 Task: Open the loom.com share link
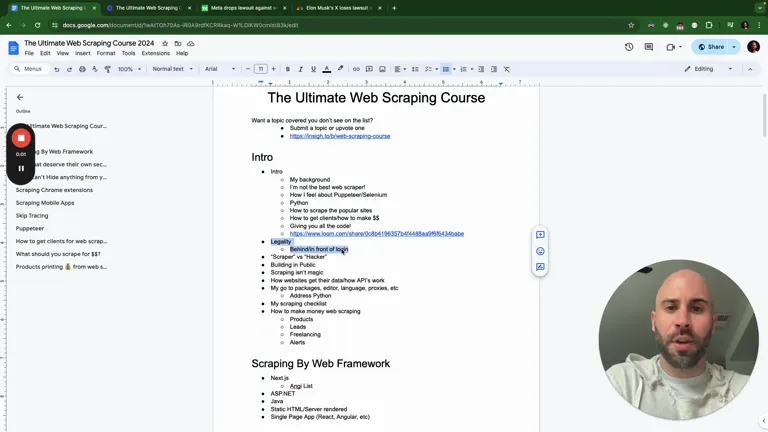pos(377,234)
